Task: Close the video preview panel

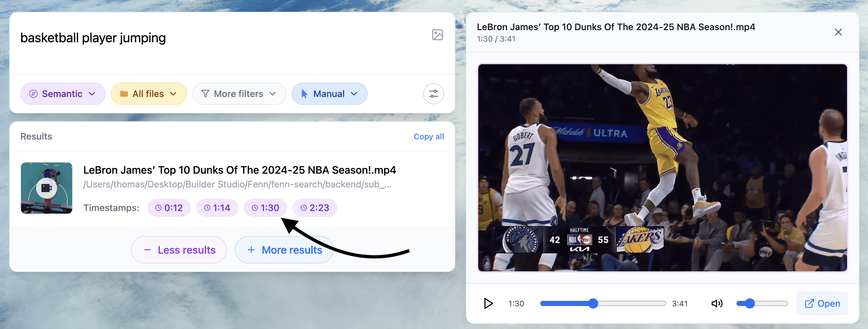Action: click(x=838, y=32)
